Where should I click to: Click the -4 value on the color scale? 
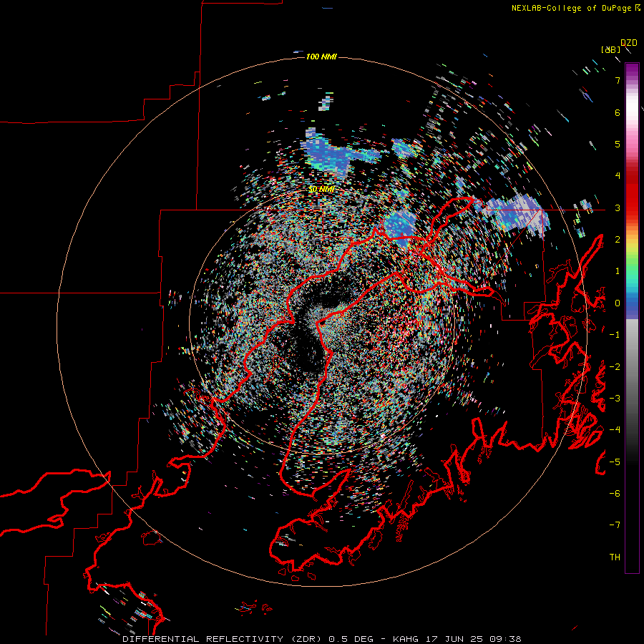point(615,430)
